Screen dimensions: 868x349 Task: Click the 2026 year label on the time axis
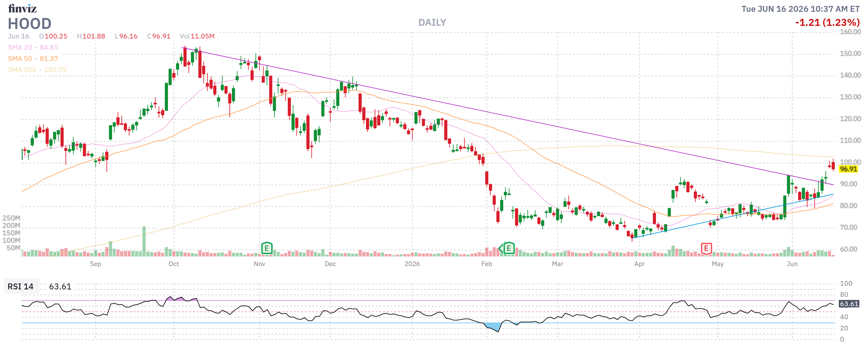click(412, 264)
